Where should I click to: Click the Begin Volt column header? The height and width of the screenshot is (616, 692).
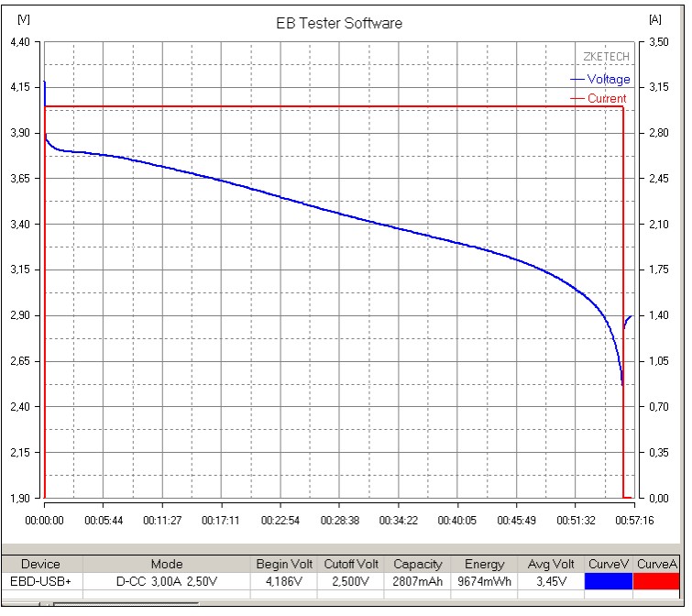[x=283, y=564]
